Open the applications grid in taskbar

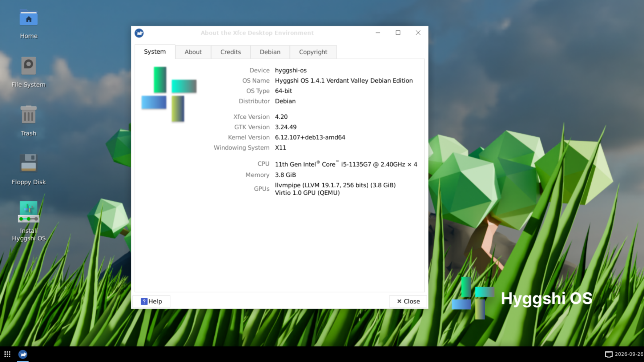[7, 354]
